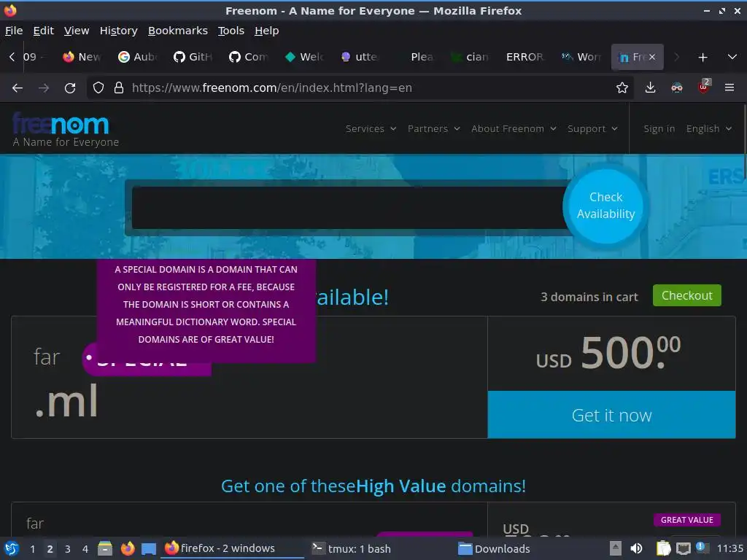
Task: Click the Sign in link
Action: (659, 128)
